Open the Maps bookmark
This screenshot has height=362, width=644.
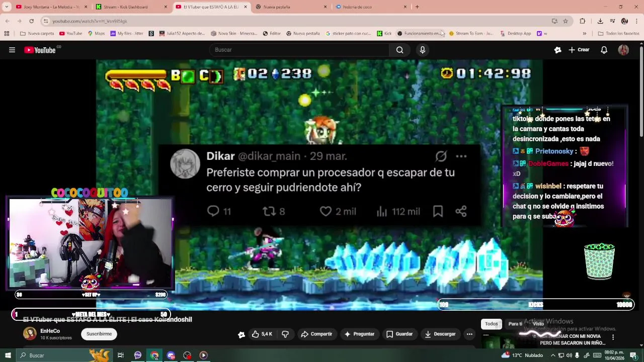(97, 34)
